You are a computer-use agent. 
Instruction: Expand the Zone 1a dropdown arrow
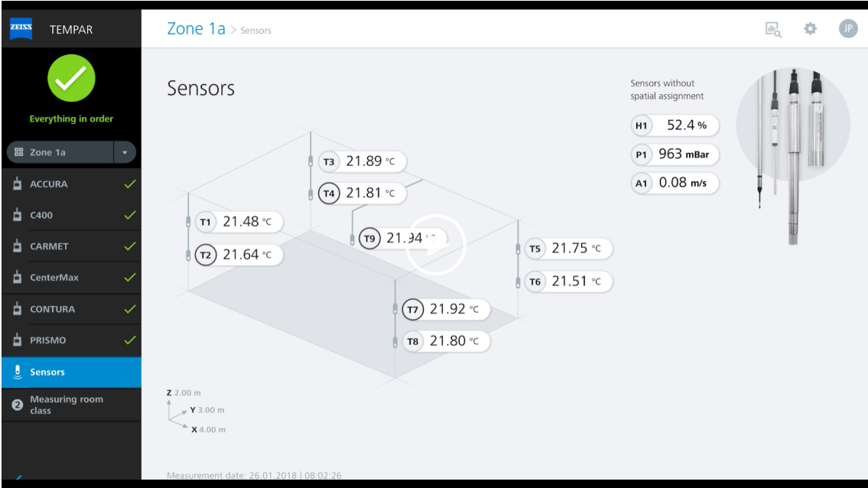(x=125, y=152)
